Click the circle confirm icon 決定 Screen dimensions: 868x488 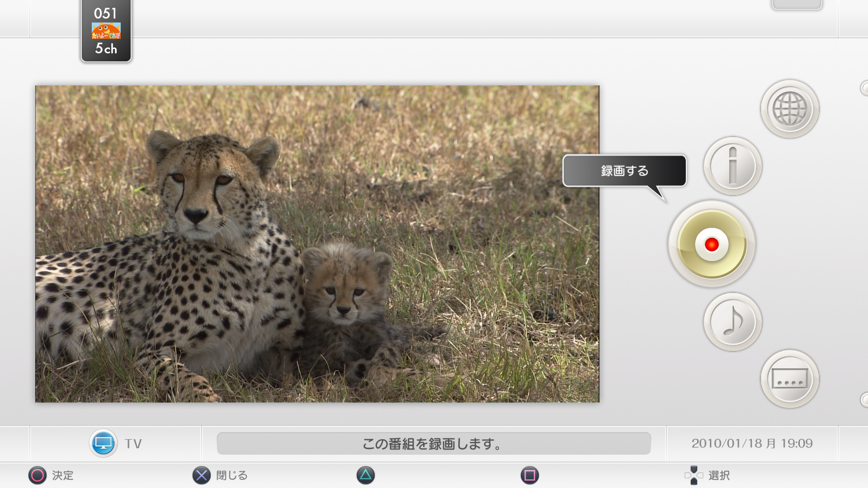pos(38,475)
